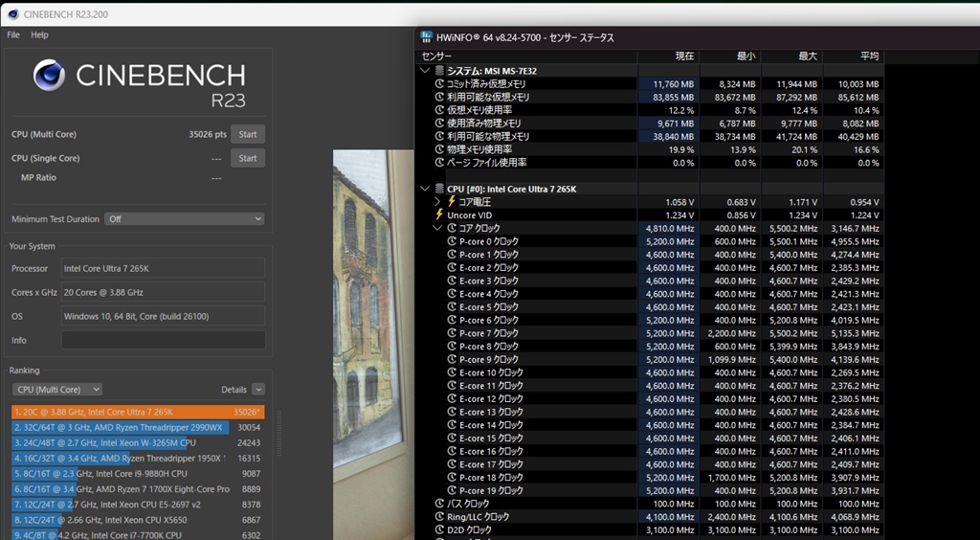Click the lightning icon beside コア電圧
Image resolution: width=980 pixels, height=540 pixels.
452,202
